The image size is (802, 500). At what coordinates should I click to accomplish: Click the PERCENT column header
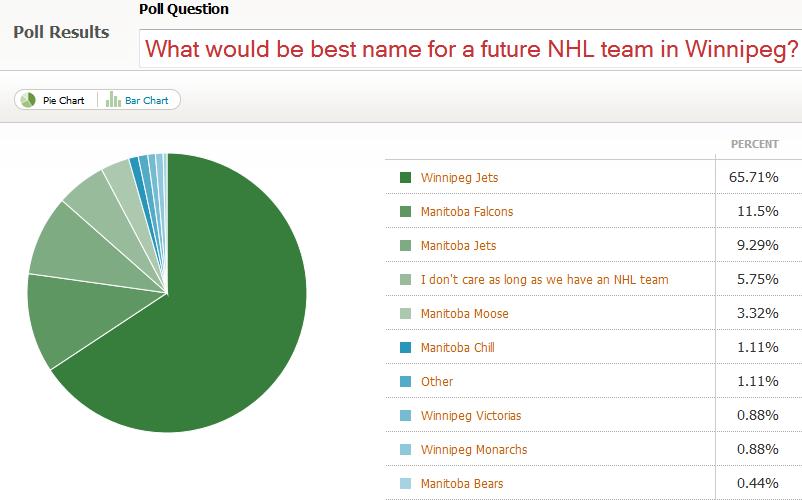[x=754, y=144]
